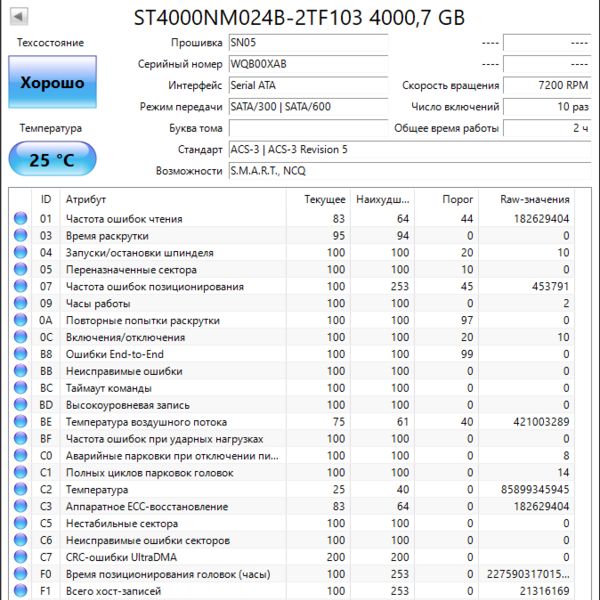The image size is (600, 600).
Task: Select status circle for attribute BE
Action: point(21,421)
